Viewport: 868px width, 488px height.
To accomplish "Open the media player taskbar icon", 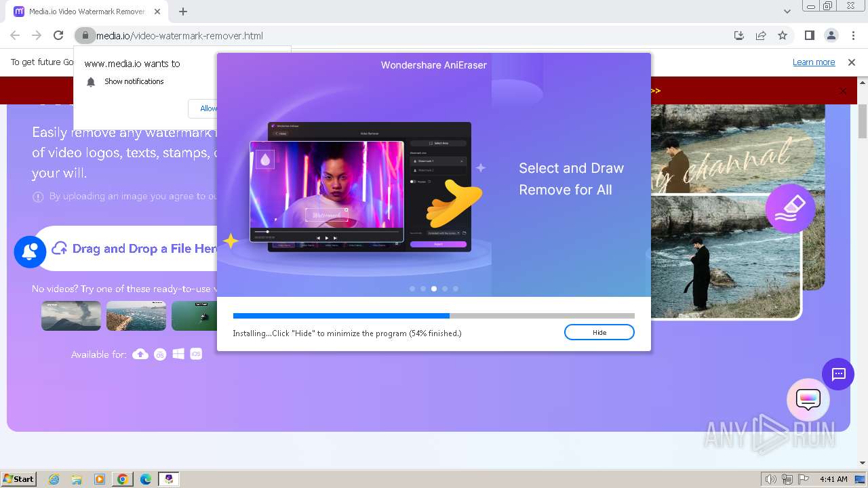I will pyautogui.click(x=100, y=479).
